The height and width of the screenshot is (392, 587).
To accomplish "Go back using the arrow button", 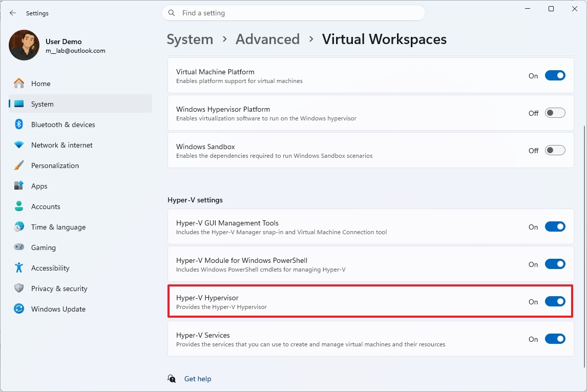I will (x=13, y=13).
